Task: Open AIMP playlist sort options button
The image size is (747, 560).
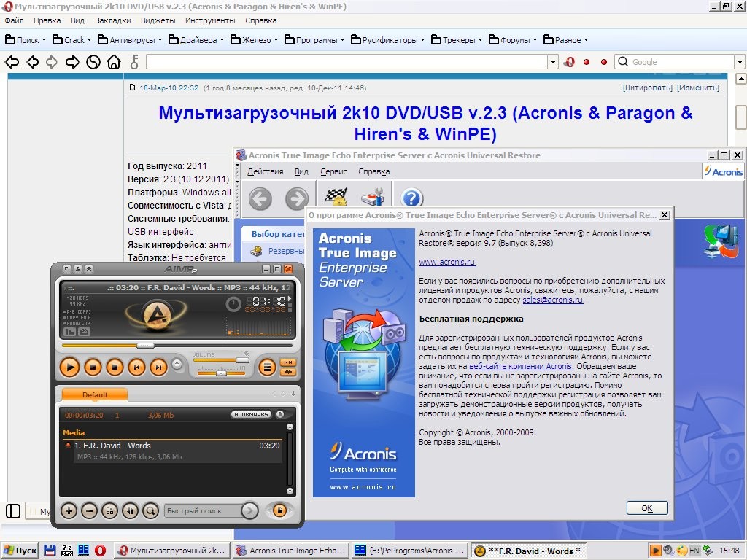Action: [109, 511]
